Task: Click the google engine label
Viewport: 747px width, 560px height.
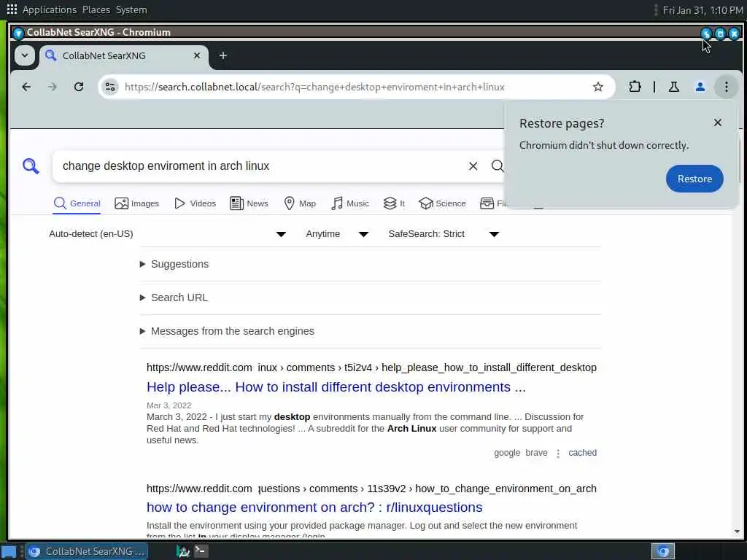Action: (507, 453)
